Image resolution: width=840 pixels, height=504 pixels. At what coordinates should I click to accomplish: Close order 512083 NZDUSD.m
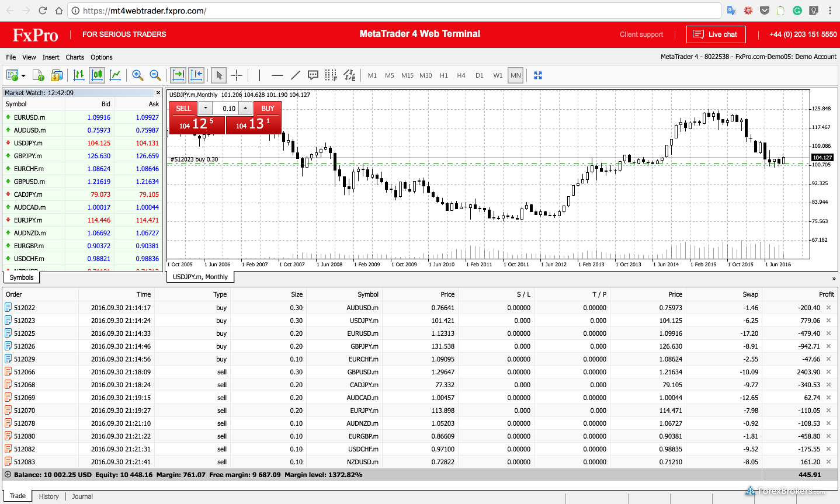point(828,462)
